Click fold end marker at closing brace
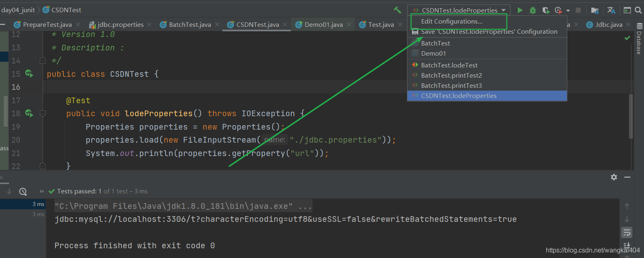This screenshot has width=644, height=258. coord(43,166)
